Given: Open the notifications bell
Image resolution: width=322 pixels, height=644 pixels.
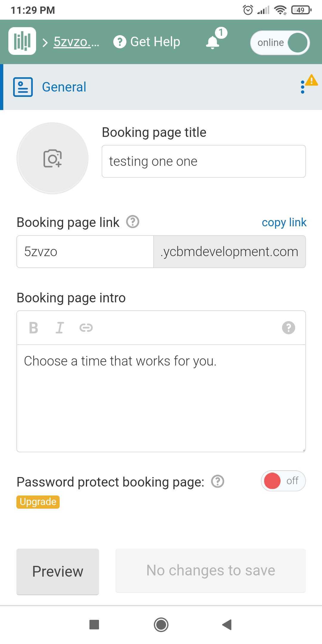Looking at the screenshot, I should click(x=213, y=42).
